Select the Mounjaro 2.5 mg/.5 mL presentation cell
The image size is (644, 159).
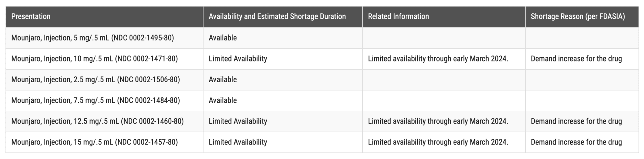96,80
